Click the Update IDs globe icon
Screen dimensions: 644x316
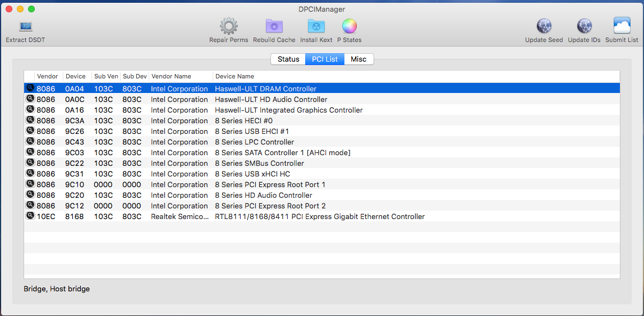pos(584,27)
